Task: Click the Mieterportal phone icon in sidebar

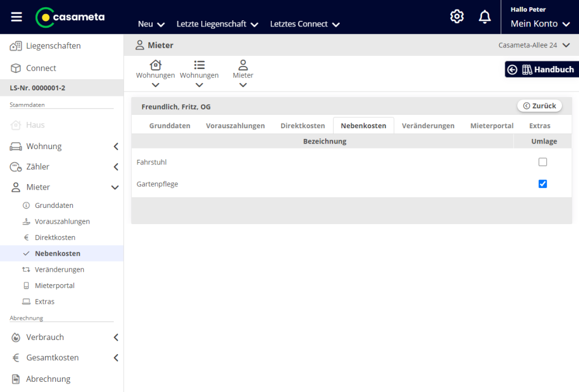Action: pyautogui.click(x=26, y=285)
